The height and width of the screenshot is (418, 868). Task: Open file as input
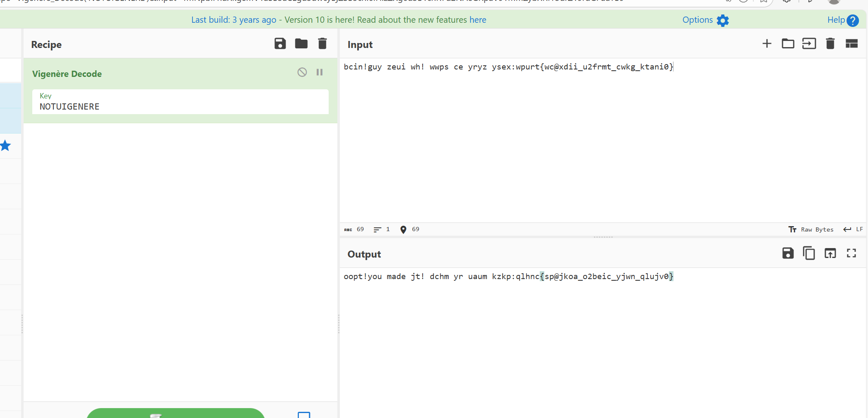[809, 44]
